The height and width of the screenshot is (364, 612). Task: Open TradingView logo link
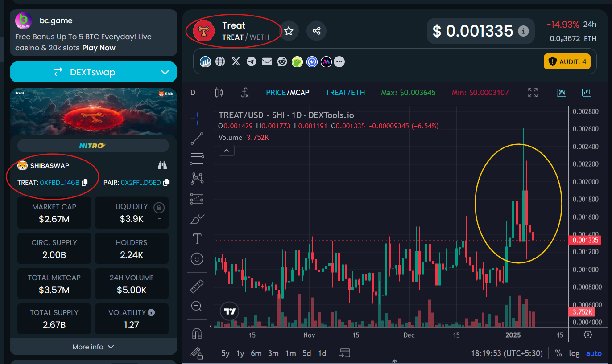[229, 311]
